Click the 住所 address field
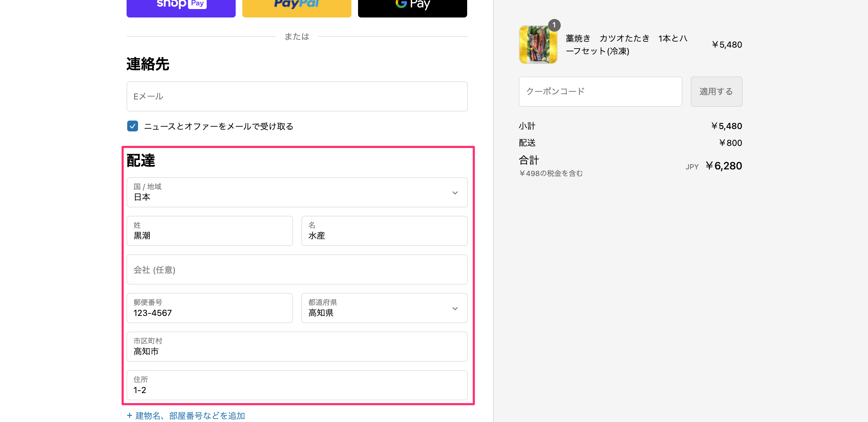This screenshot has height=422, width=868. 297,385
